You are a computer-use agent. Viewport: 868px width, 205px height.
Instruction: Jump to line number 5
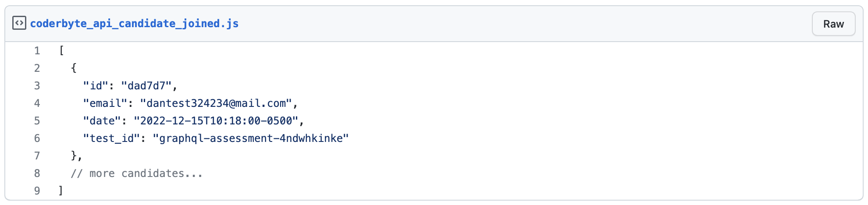pos(37,121)
